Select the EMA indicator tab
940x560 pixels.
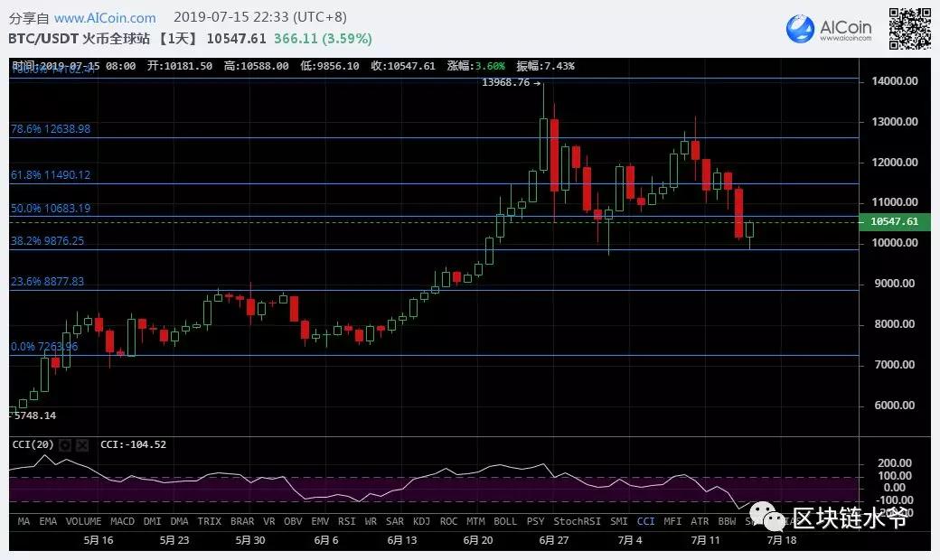point(48,521)
